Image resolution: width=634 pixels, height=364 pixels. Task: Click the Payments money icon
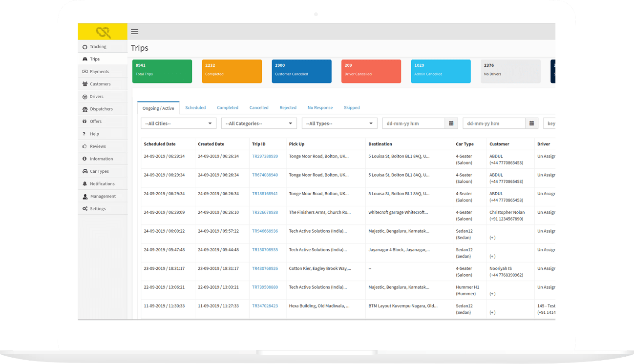pyautogui.click(x=85, y=72)
